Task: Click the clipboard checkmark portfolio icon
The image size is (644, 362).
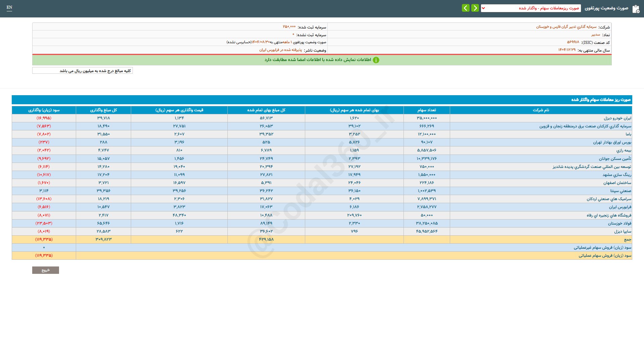Action: pos(636,9)
